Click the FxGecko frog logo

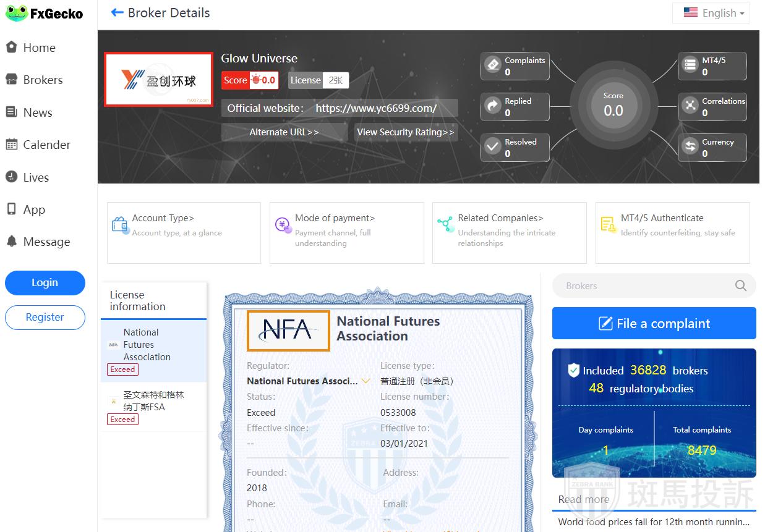(x=17, y=13)
